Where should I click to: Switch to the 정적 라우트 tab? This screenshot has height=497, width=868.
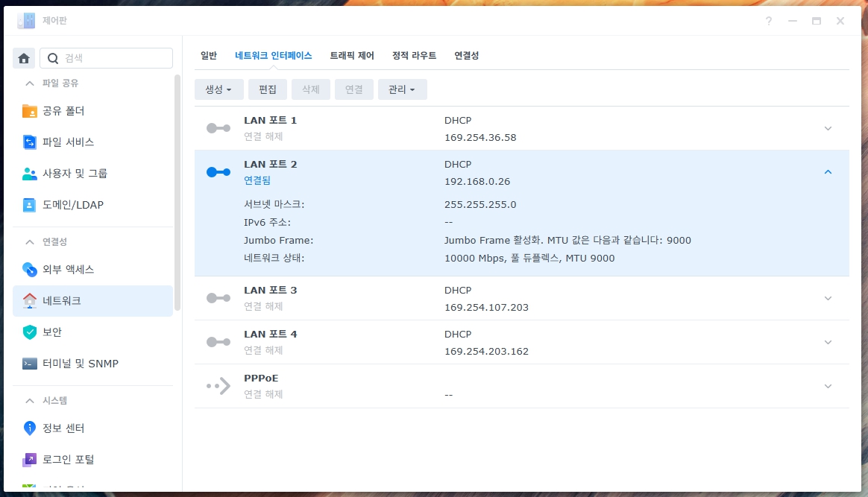(414, 56)
